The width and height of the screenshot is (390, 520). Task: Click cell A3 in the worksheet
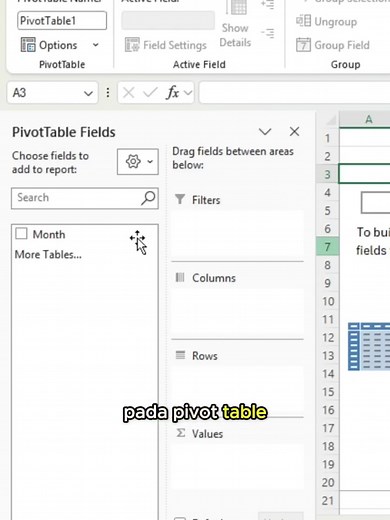365,174
